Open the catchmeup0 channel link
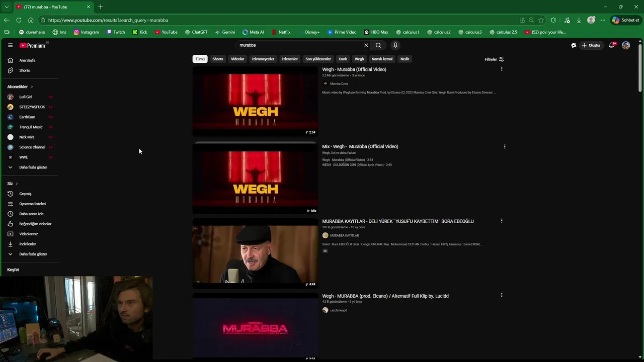644x362 pixels. point(339,310)
